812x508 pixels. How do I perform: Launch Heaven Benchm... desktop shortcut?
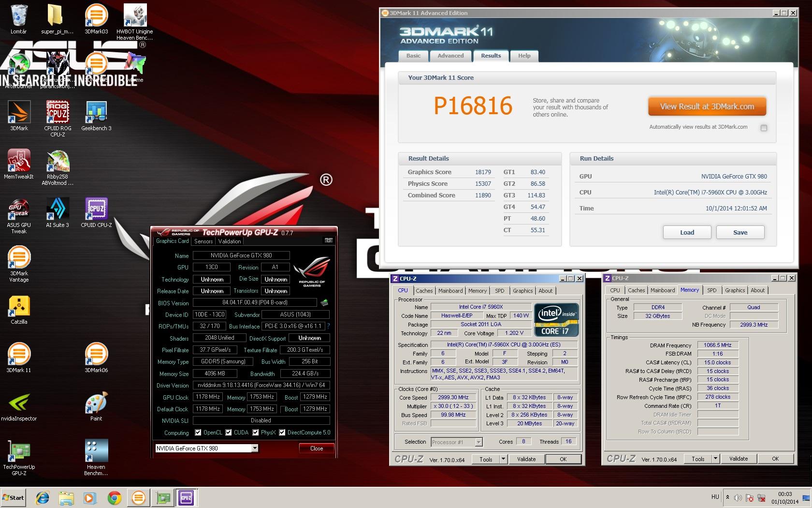point(96,458)
